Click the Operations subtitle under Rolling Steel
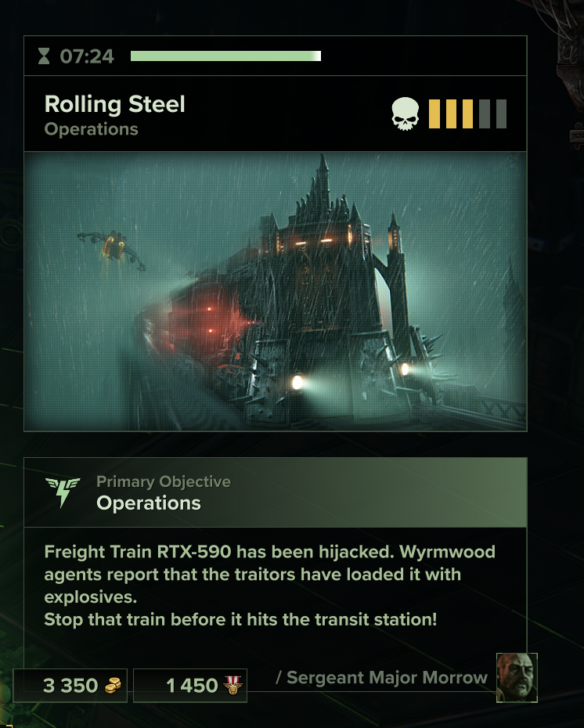584x728 pixels. click(x=92, y=129)
